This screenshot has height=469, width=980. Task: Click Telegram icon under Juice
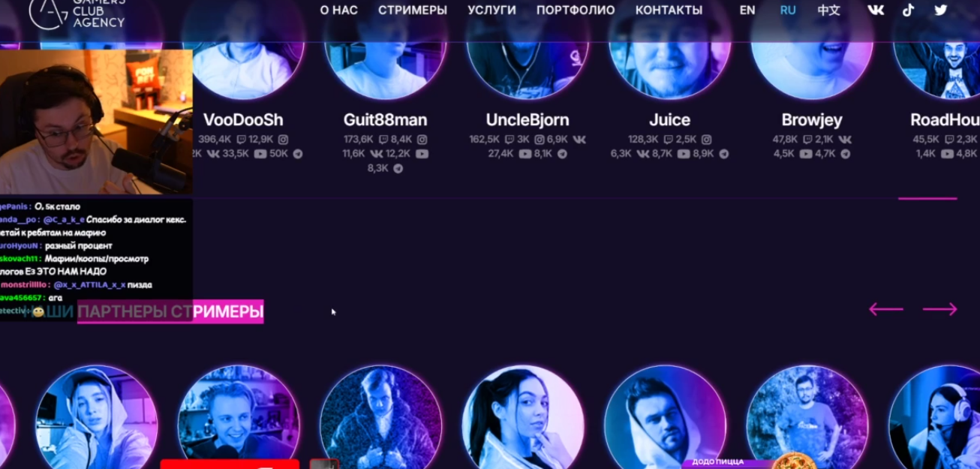click(x=724, y=154)
